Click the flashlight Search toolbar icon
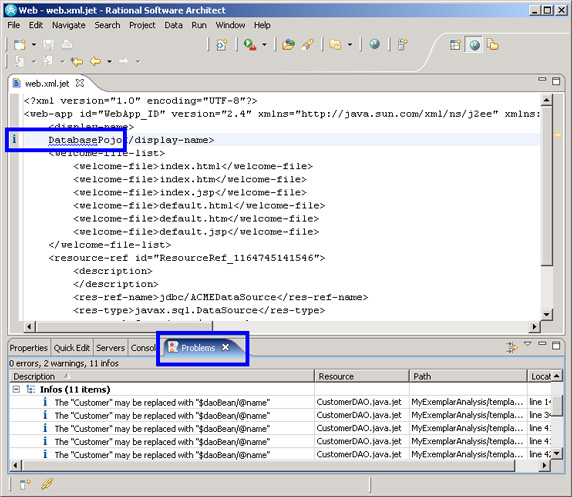 (307, 45)
